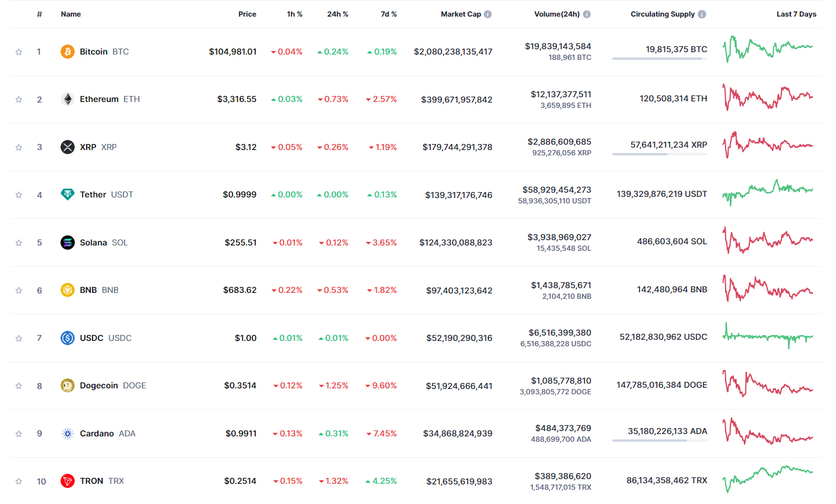Viewport: 836px width, 504px height.
Task: Click the Solana logo icon
Action: [68, 243]
